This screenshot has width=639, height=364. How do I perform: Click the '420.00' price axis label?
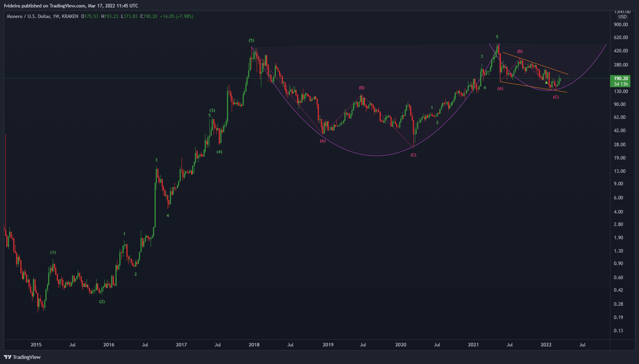coord(621,51)
